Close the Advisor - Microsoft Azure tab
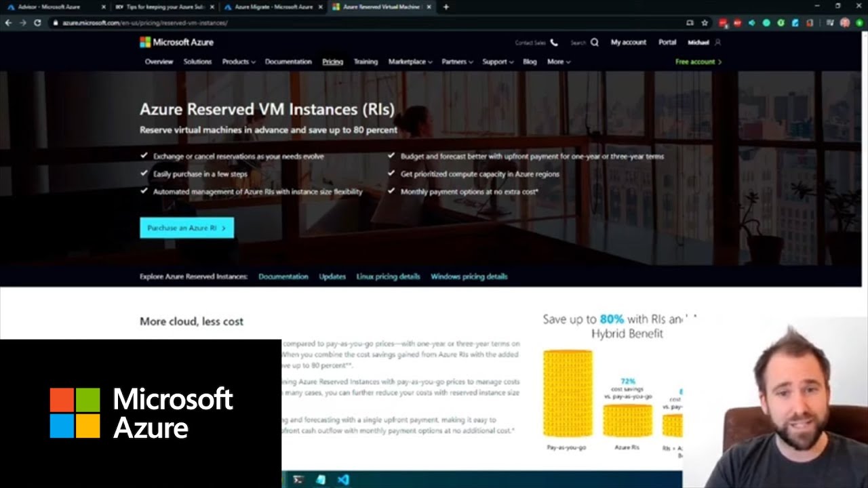868x488 pixels. coord(103,7)
